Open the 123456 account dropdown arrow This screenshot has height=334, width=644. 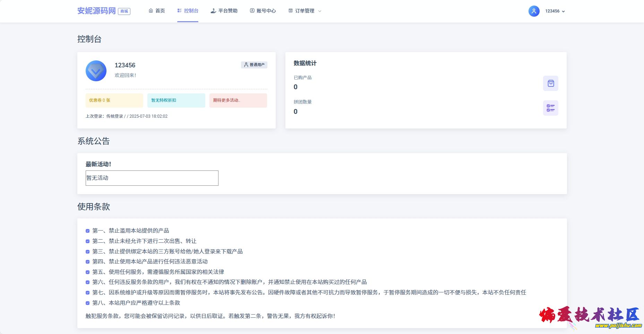[x=563, y=11]
